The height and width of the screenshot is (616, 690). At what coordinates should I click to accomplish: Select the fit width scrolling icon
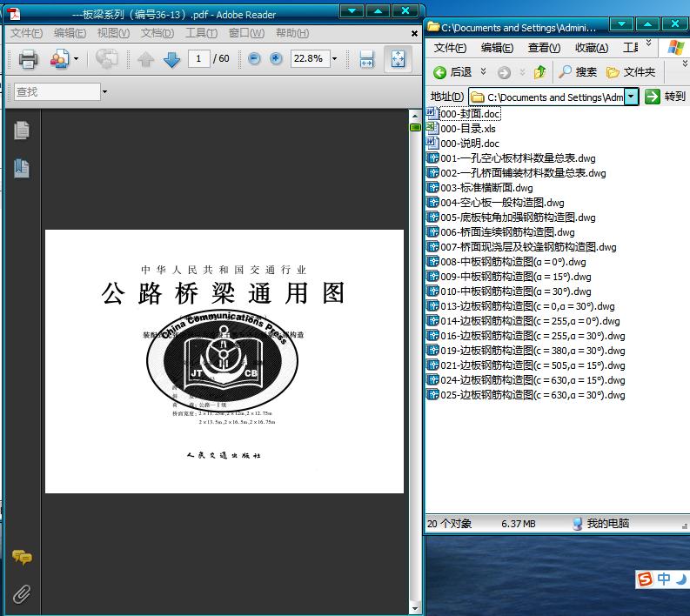pos(366,59)
